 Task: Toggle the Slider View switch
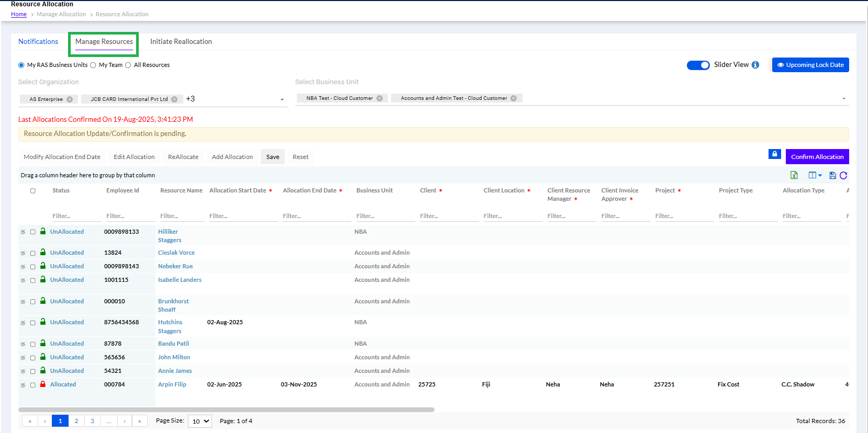coord(698,65)
